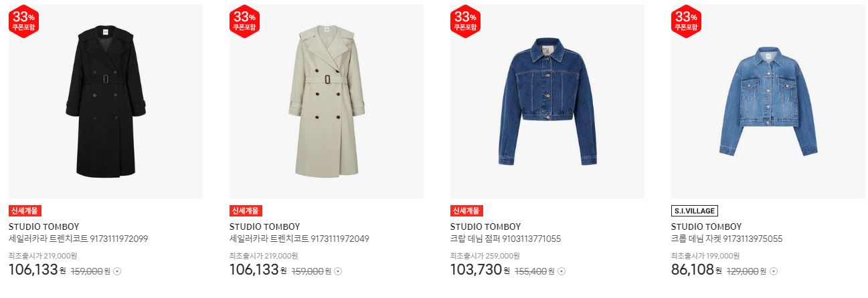Viewport: 868px width, 298px height.
Task: Open the light blue denim jacket image
Action: pos(768,102)
